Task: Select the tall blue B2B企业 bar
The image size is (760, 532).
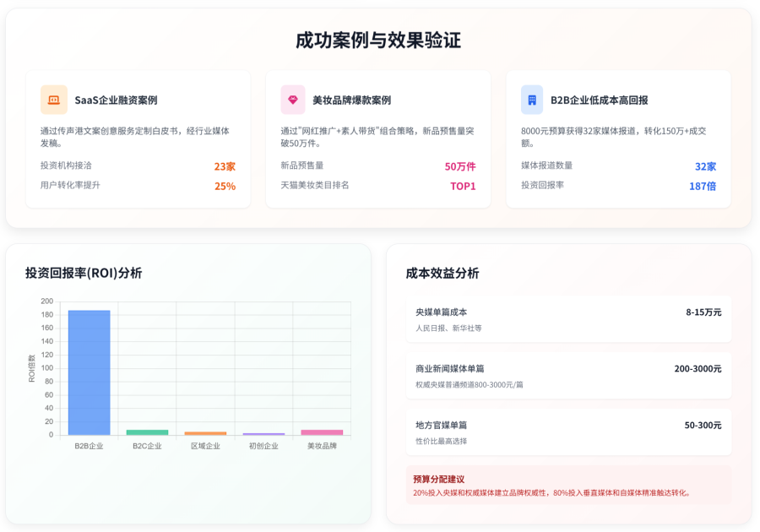Action: [x=89, y=372]
